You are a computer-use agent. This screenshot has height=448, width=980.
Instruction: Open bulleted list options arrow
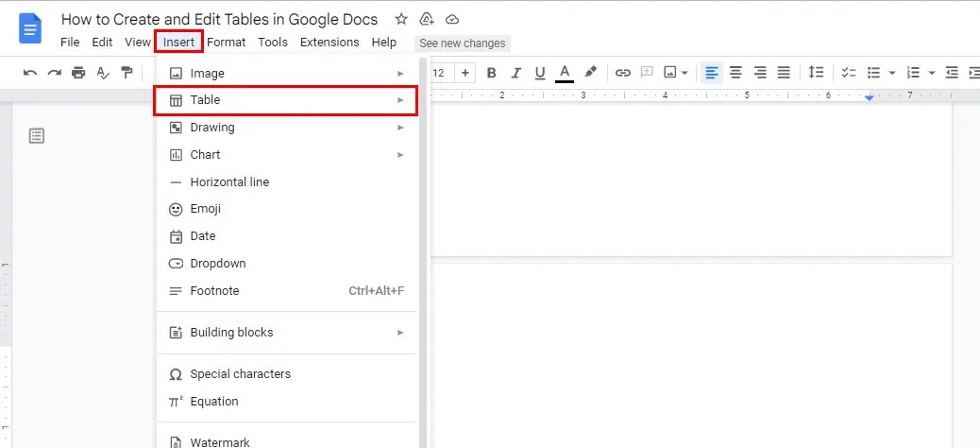pos(892,73)
